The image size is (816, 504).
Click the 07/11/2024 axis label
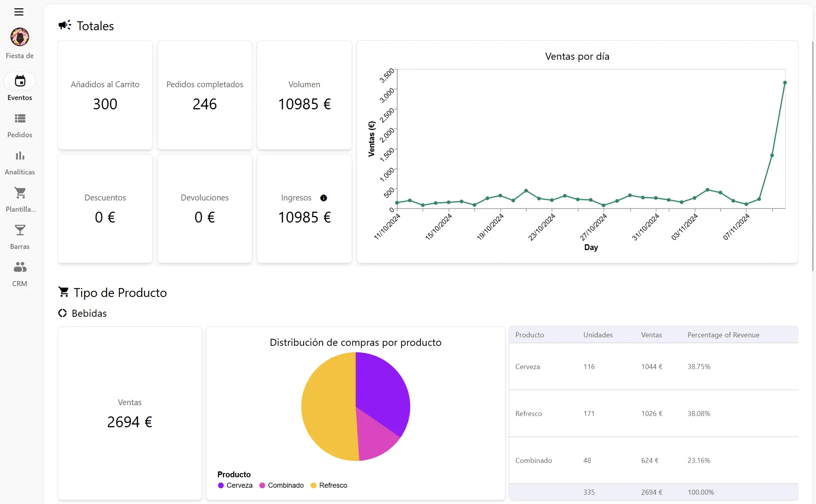[x=736, y=227]
